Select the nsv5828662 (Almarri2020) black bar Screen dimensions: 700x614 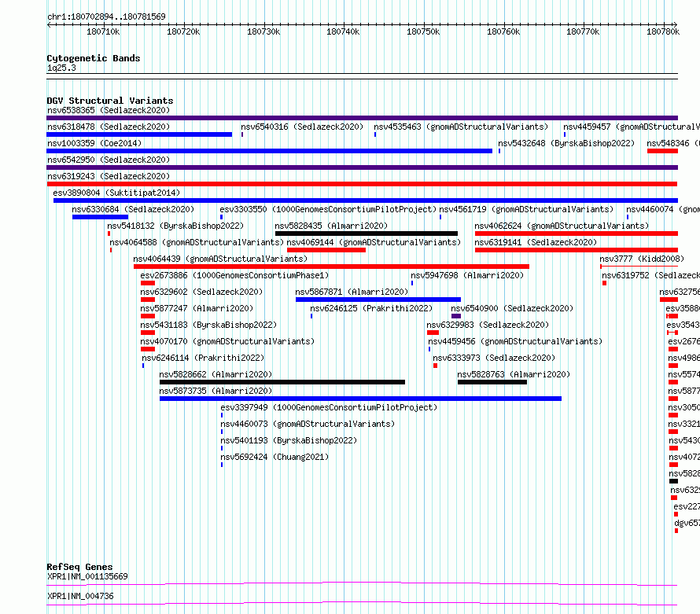(x=282, y=382)
